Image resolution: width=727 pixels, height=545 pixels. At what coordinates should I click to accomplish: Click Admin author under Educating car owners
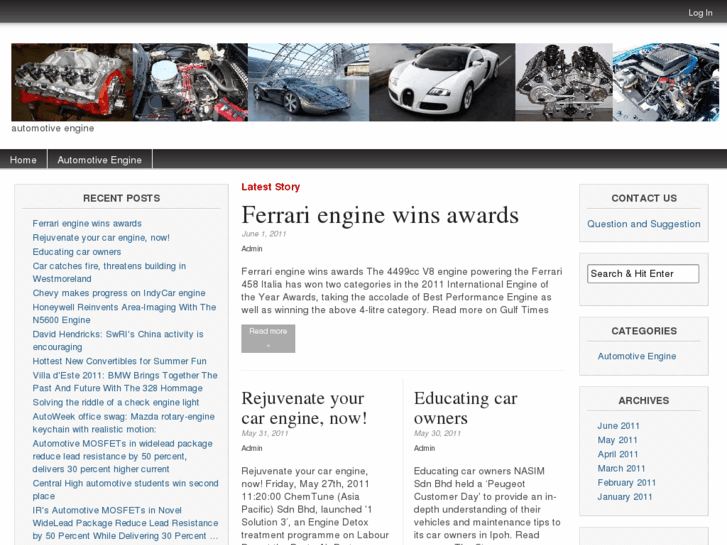(x=425, y=448)
